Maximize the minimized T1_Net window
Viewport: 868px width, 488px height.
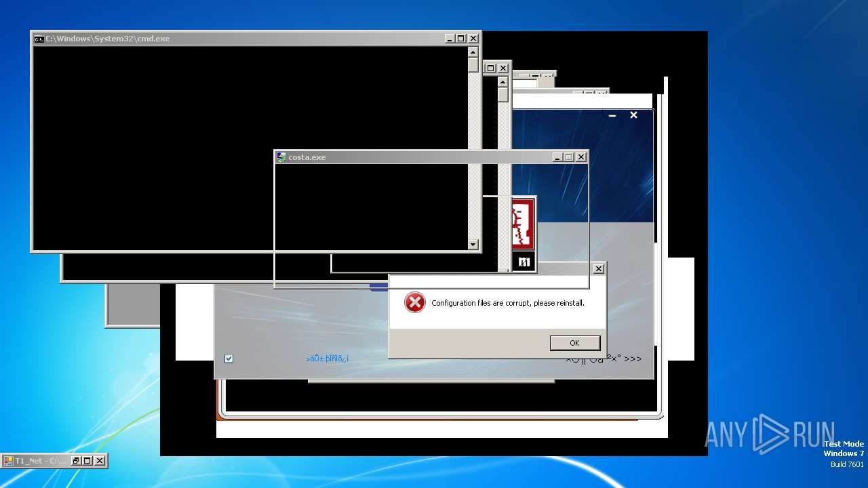87,461
